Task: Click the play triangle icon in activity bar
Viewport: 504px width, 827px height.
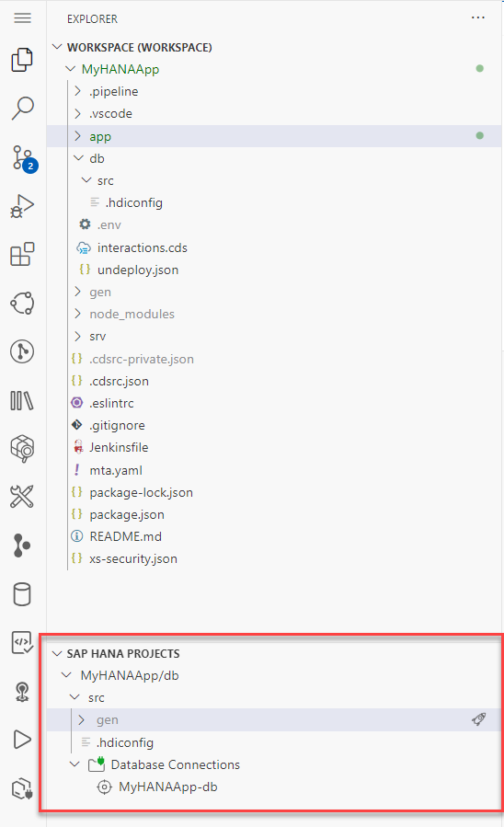Action: [22, 740]
